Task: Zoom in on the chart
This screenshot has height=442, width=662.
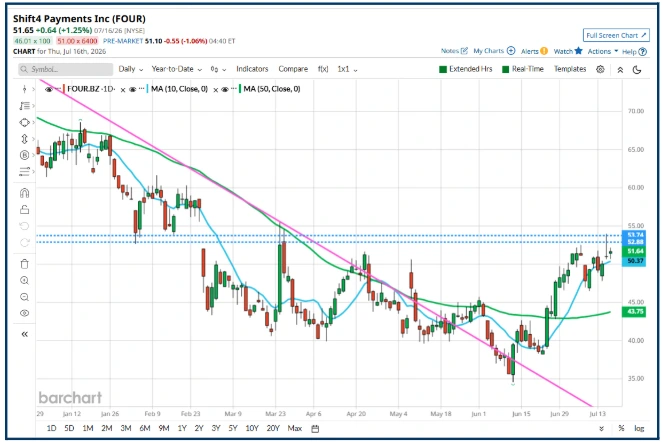Action: pos(24,280)
